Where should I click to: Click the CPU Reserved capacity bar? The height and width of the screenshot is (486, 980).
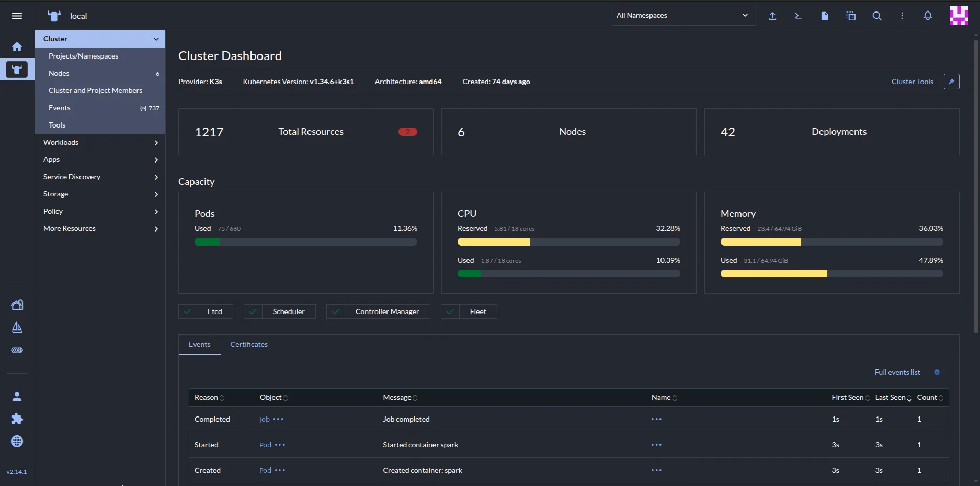(569, 242)
